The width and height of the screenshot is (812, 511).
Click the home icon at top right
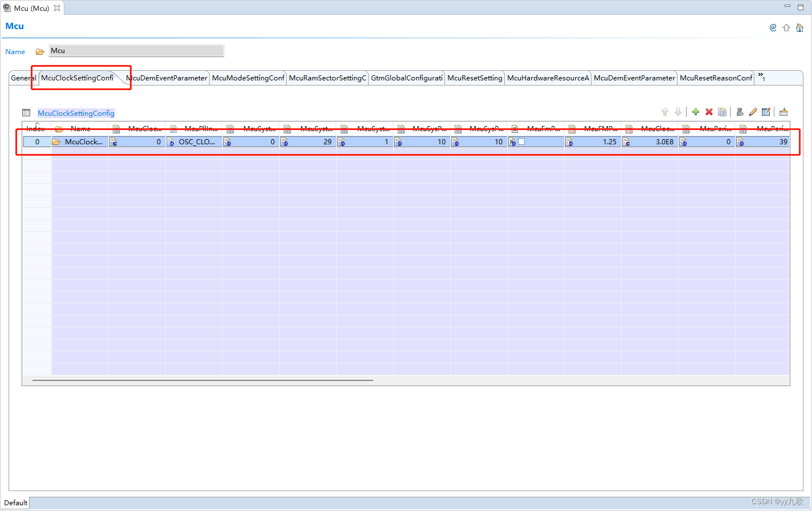(799, 27)
